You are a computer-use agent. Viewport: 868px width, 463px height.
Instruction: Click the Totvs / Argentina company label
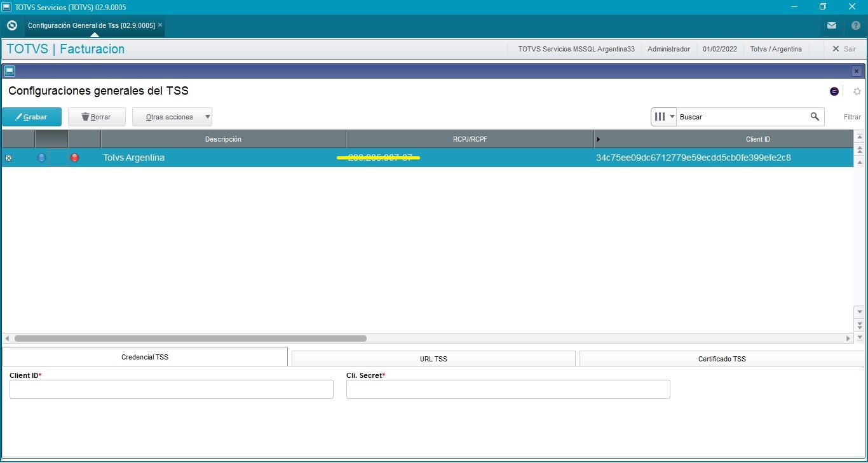(776, 49)
